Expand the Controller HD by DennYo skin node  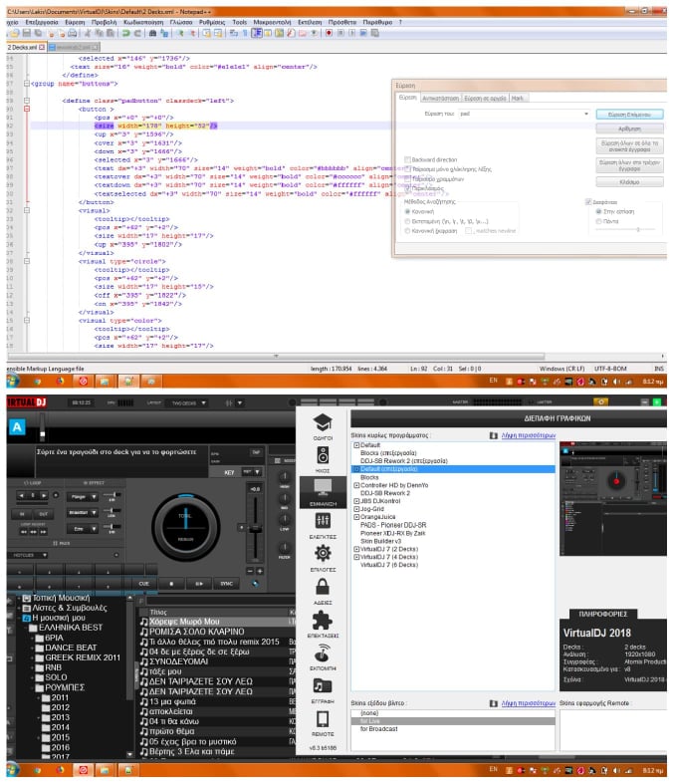(356, 485)
